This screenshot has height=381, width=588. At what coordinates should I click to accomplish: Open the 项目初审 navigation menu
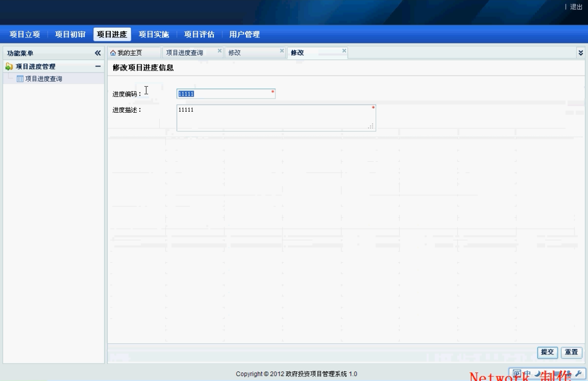(70, 35)
